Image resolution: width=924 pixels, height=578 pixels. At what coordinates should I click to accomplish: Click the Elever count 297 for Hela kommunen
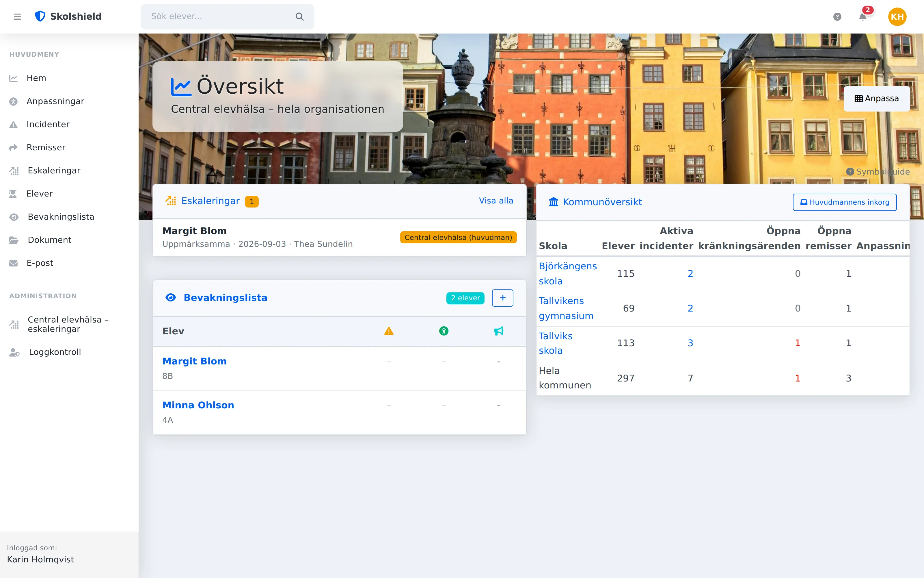(x=625, y=379)
